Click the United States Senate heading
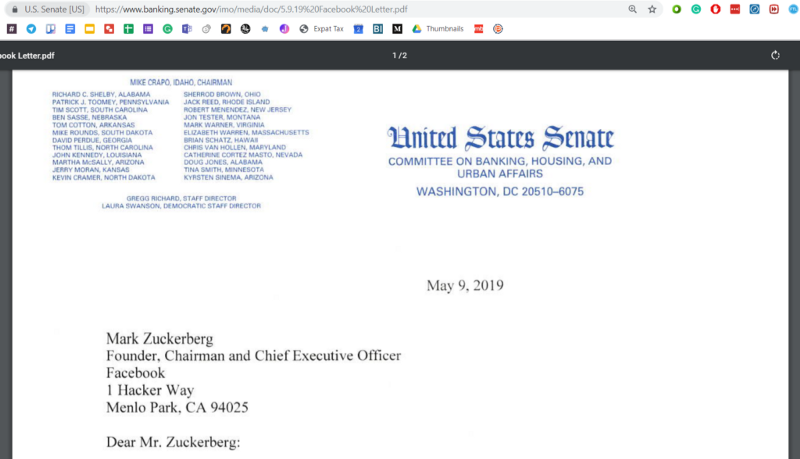Image resolution: width=800 pixels, height=459 pixels. point(501,138)
